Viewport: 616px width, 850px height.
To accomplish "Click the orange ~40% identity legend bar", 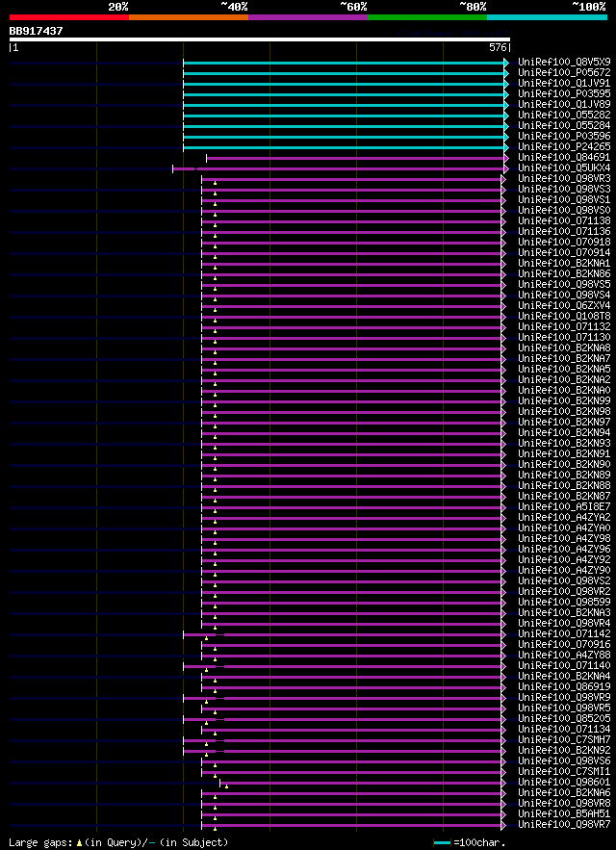I will click(189, 17).
